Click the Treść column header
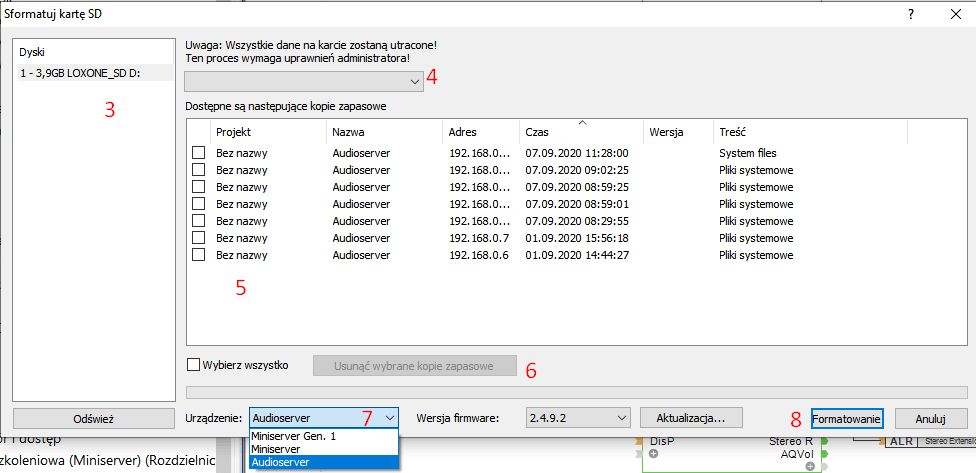The height and width of the screenshot is (473, 976). click(x=808, y=132)
